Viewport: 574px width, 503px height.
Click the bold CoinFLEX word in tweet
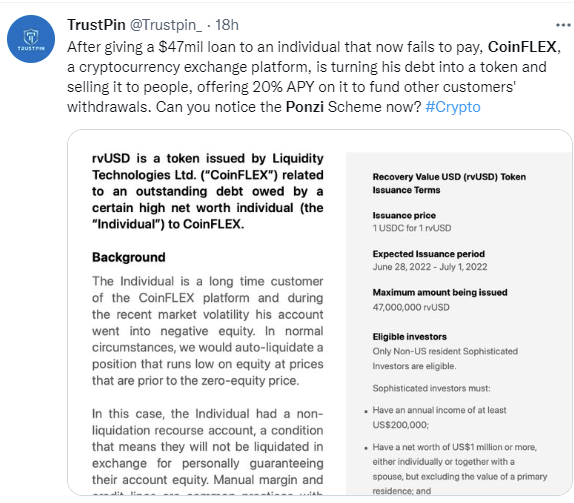tap(522, 47)
